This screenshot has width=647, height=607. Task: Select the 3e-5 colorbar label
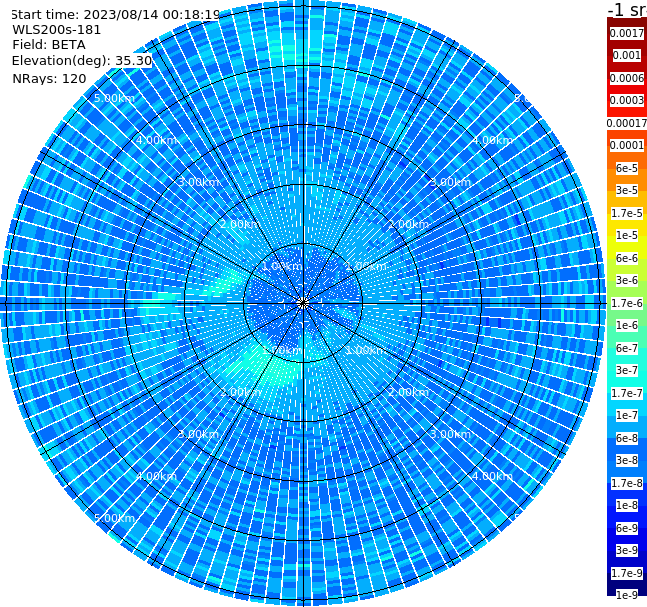coord(627,190)
